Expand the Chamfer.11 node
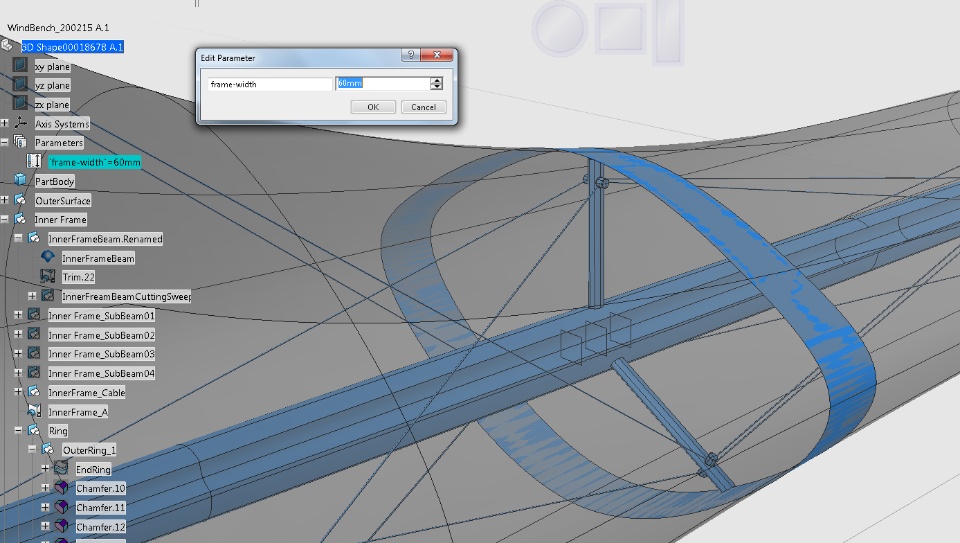This screenshot has width=960, height=543. point(45,507)
